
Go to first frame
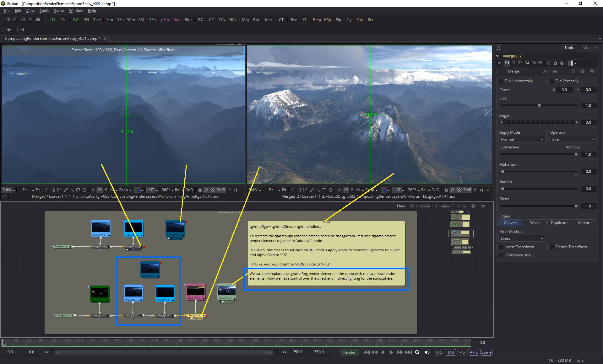366,352
